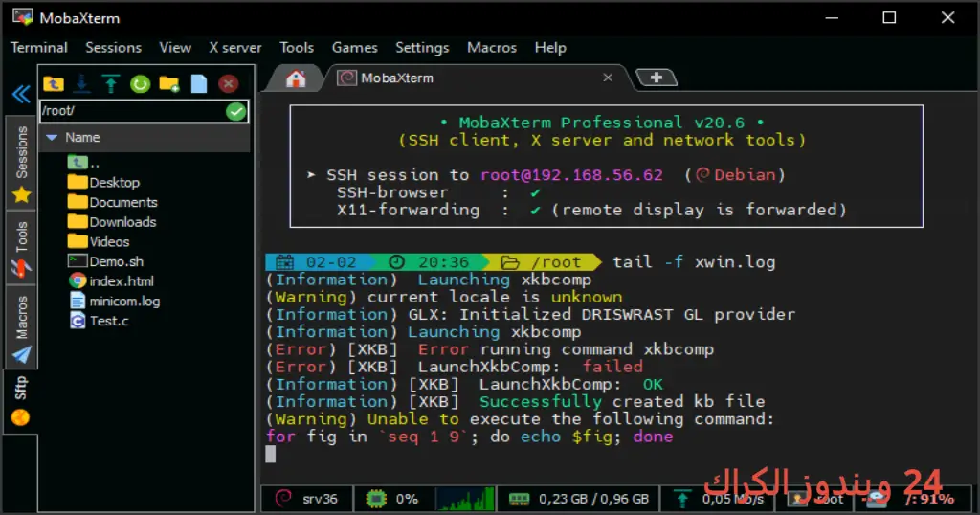
Task: Open the Tools menu
Action: 297,48
